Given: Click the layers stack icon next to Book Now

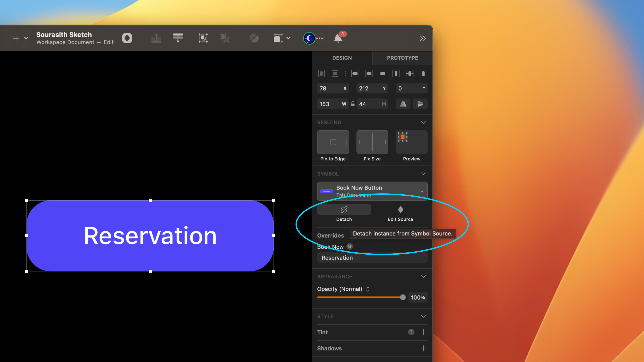Looking at the screenshot, I should click(350, 247).
